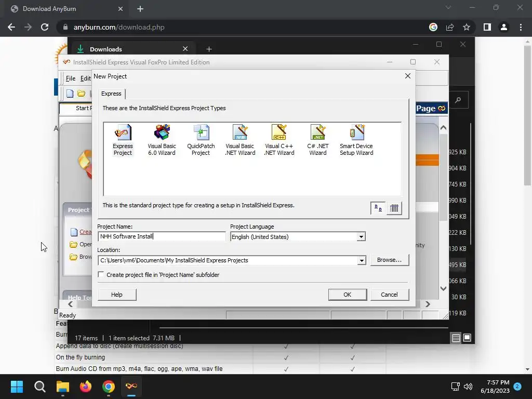Click the volume icon in system tray
The width and height of the screenshot is (532, 399).
coord(468,387)
